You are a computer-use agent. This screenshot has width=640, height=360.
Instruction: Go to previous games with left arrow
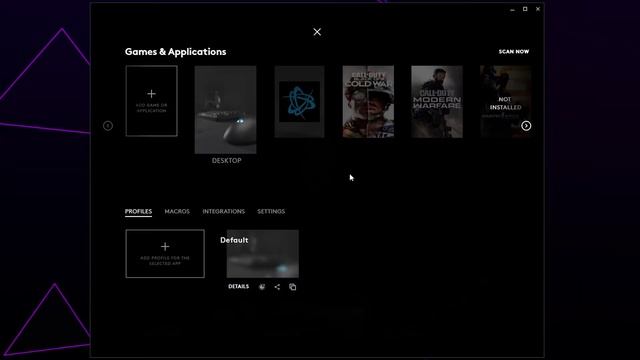(108, 126)
